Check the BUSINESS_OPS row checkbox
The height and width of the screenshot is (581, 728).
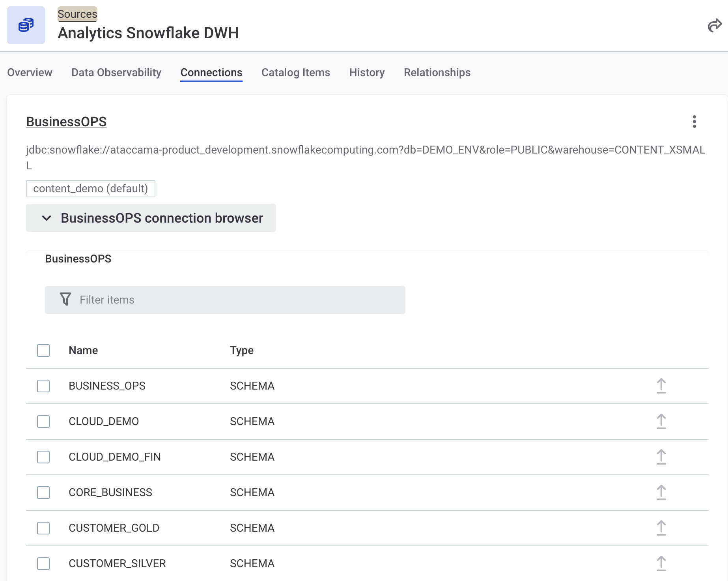[43, 386]
